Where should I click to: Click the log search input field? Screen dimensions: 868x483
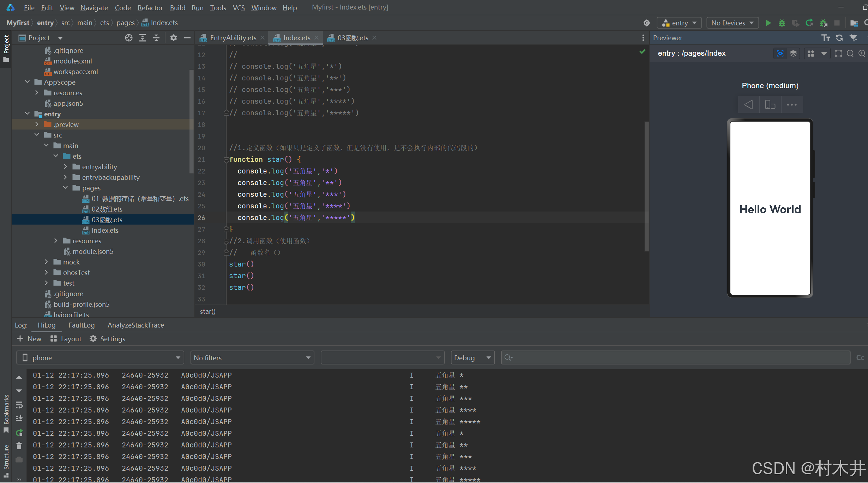pyautogui.click(x=675, y=357)
